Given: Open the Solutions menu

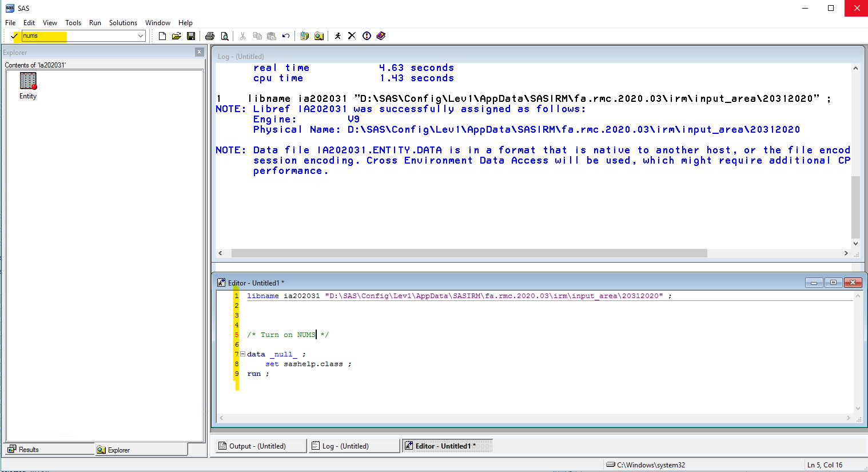Looking at the screenshot, I should pos(123,23).
